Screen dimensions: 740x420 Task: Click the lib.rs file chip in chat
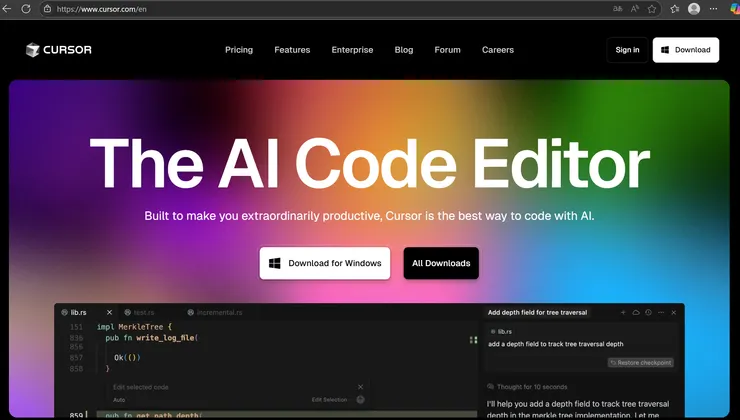pyautogui.click(x=501, y=332)
